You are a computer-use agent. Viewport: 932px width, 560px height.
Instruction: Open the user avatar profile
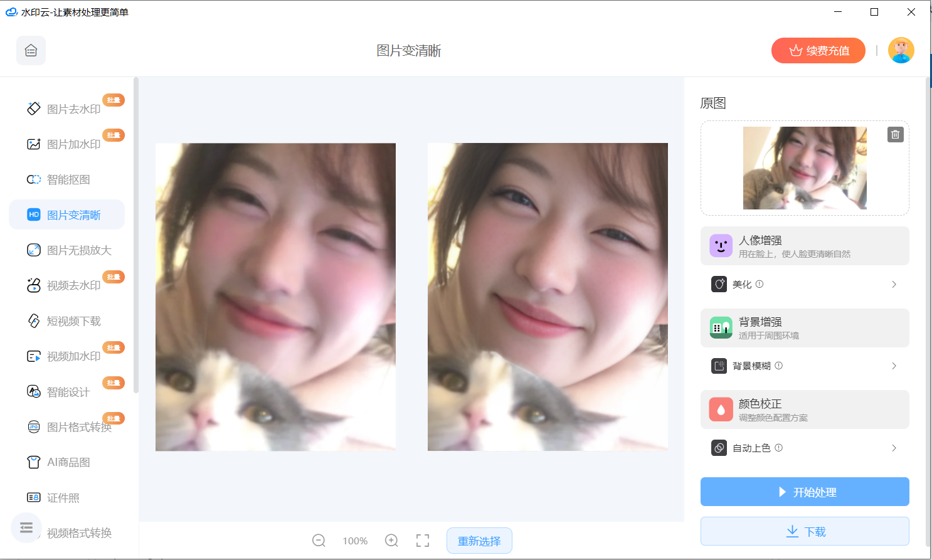pos(901,50)
